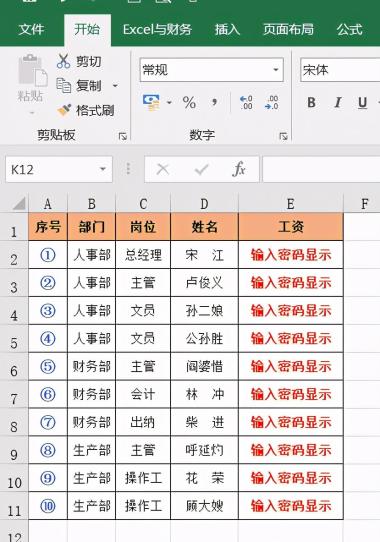
Task: Toggle Underline formatting
Action: pyautogui.click(x=362, y=103)
